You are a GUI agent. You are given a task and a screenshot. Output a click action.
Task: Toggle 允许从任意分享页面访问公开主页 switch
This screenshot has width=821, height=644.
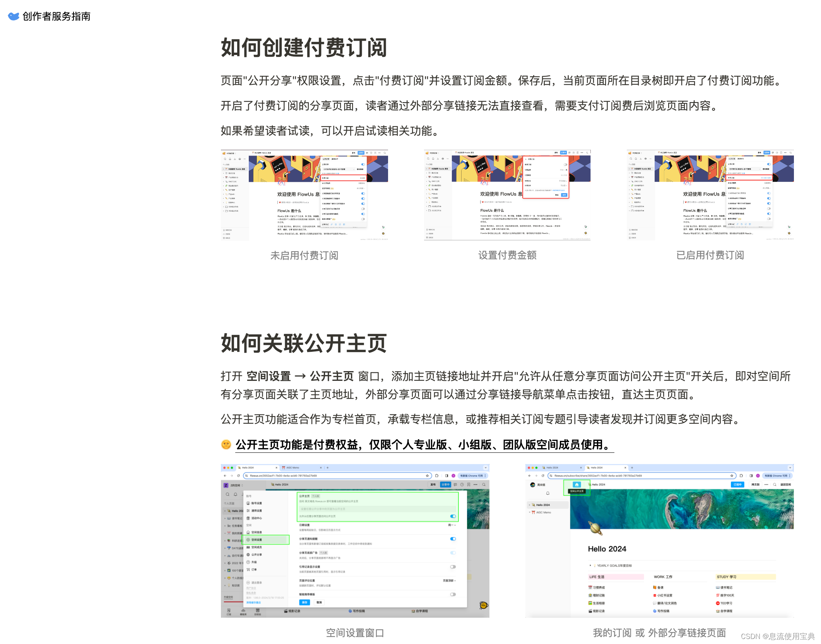453,516
